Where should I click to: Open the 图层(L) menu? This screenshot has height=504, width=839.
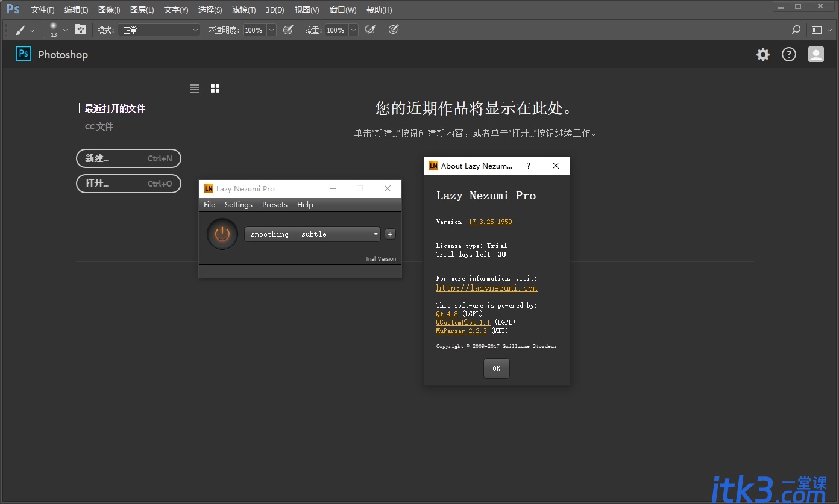point(142,10)
